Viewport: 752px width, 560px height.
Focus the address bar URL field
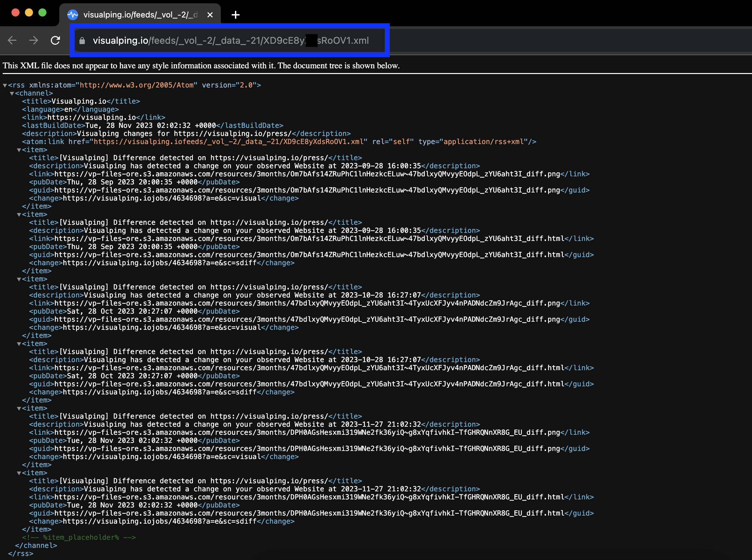click(x=230, y=41)
